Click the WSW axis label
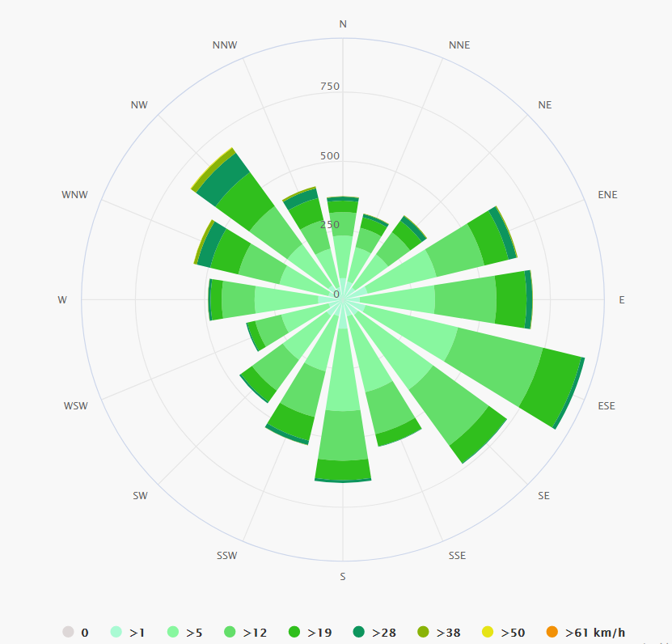This screenshot has height=644, width=672. [x=76, y=405]
